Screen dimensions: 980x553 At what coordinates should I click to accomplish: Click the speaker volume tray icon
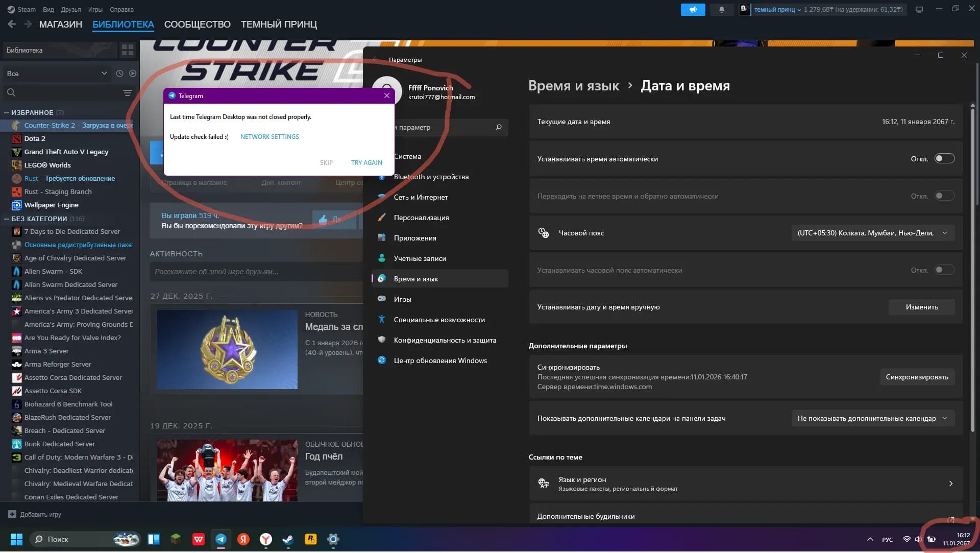point(919,539)
